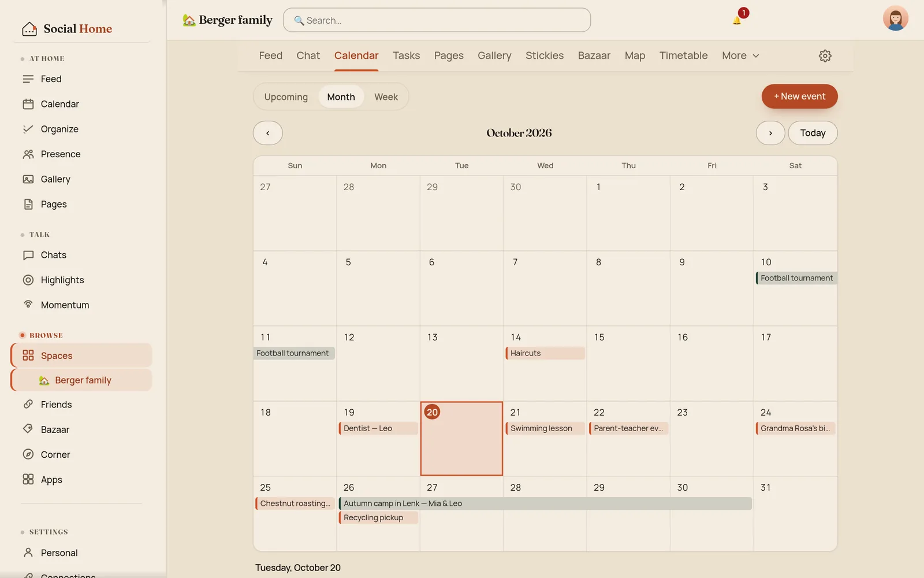Screen dimensions: 924x578
Task: Open Corner in the sidebar
Action: 81,455
